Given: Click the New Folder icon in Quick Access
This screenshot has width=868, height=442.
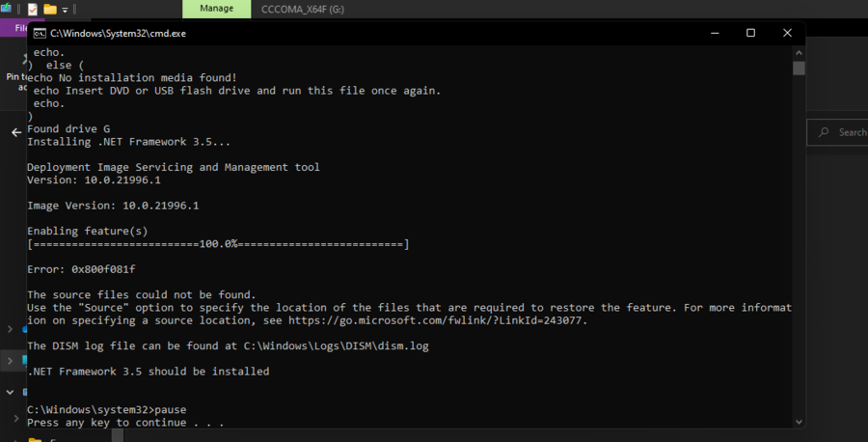Looking at the screenshot, I should [x=49, y=9].
